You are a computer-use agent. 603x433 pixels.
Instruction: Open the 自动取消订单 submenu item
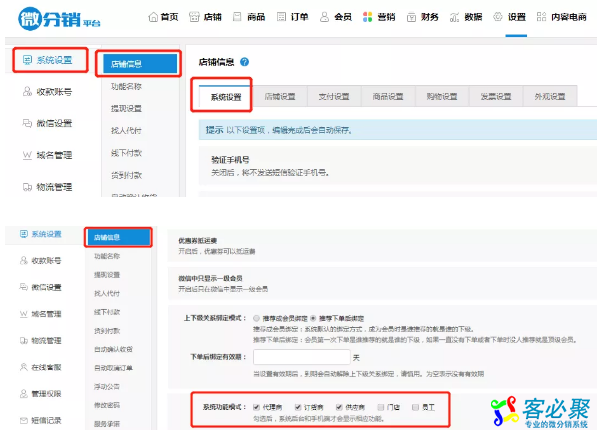coord(113,368)
